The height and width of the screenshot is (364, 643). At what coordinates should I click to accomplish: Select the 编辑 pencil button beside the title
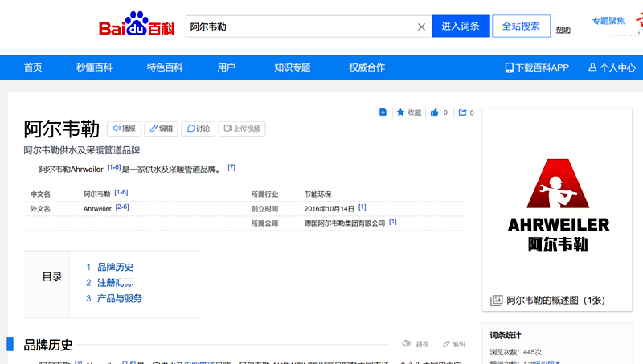pyautogui.click(x=162, y=129)
